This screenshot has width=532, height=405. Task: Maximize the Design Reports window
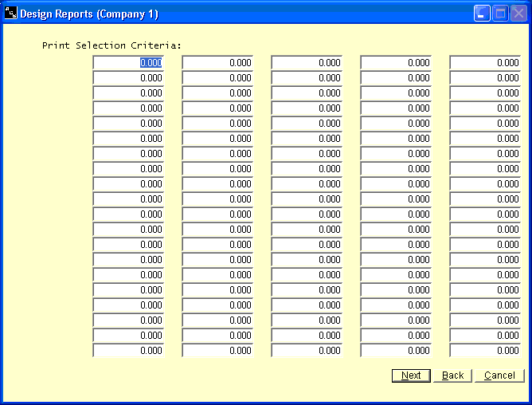[500, 14]
